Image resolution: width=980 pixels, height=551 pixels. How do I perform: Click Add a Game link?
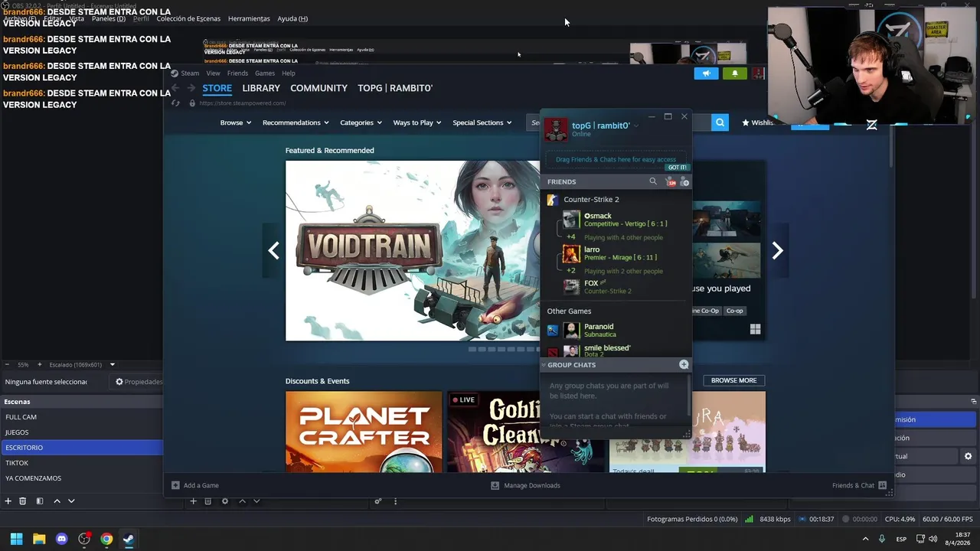click(x=195, y=485)
